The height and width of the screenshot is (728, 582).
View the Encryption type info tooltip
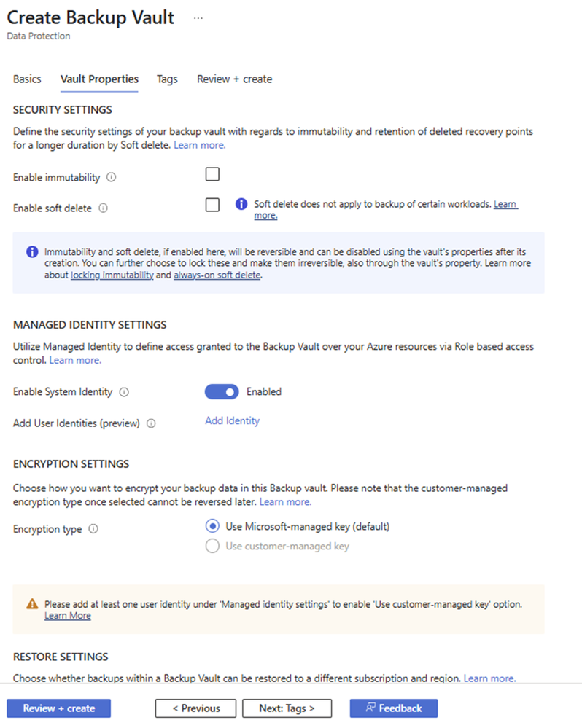[93, 529]
